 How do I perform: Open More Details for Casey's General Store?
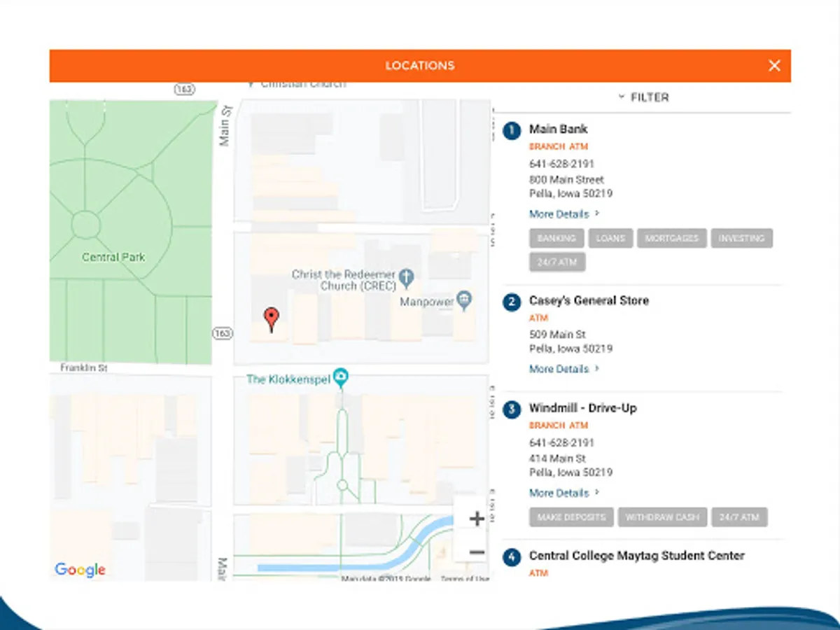(564, 369)
